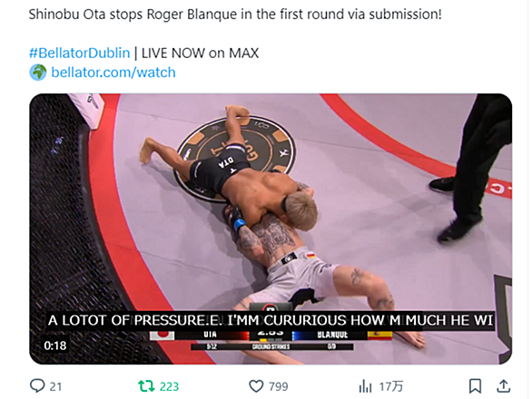Click the reply speech bubble icon

pyautogui.click(x=37, y=385)
